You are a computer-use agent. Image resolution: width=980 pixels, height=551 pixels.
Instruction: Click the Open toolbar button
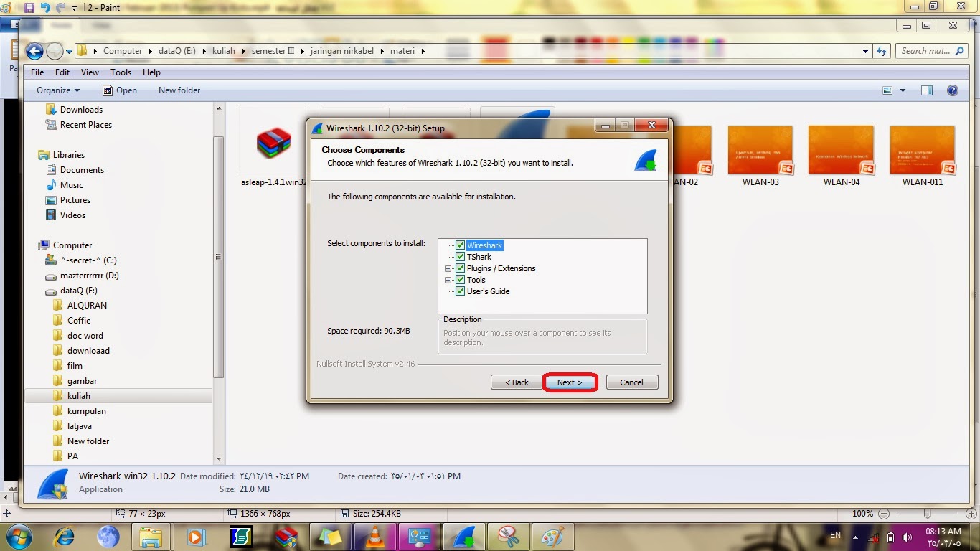coord(120,90)
